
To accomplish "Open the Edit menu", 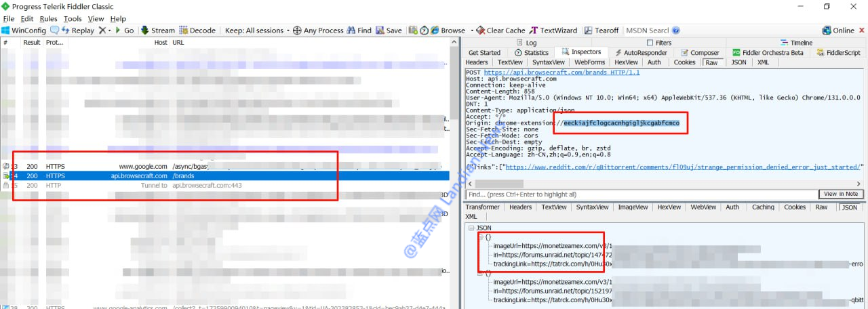I will click(x=27, y=19).
